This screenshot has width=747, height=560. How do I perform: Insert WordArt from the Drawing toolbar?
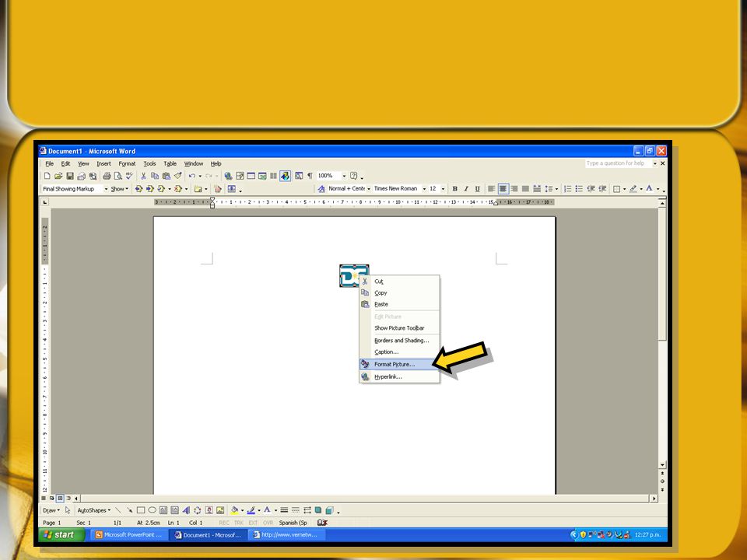coord(186,510)
